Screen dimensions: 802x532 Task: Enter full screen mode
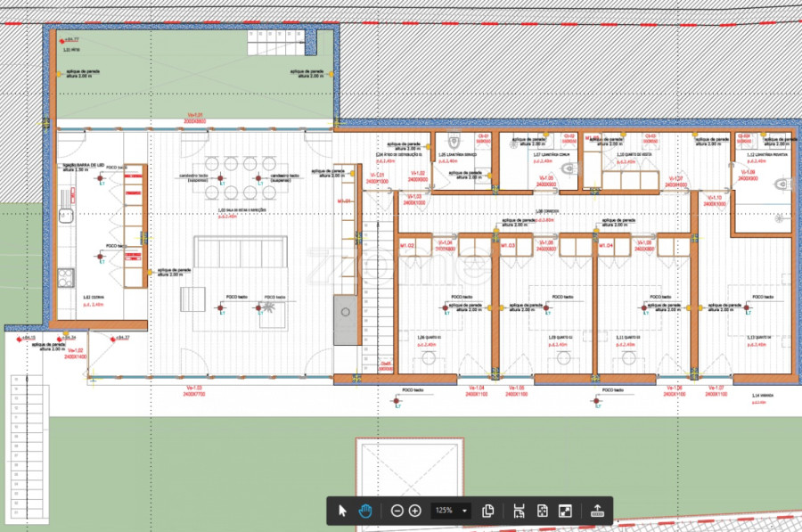(x=564, y=511)
